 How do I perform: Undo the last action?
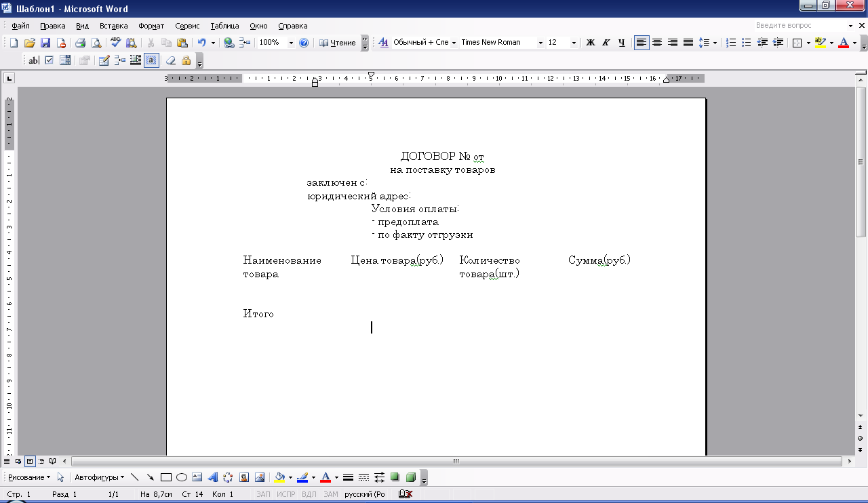pyautogui.click(x=201, y=43)
